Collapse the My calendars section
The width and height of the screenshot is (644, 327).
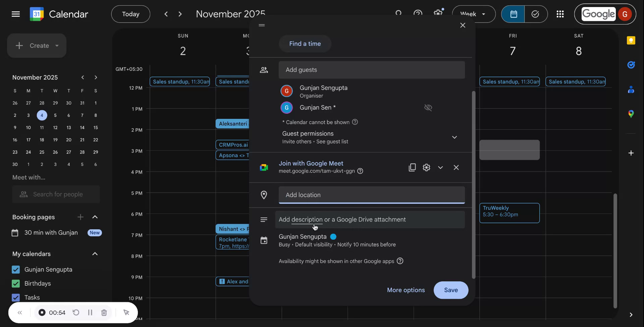click(95, 254)
